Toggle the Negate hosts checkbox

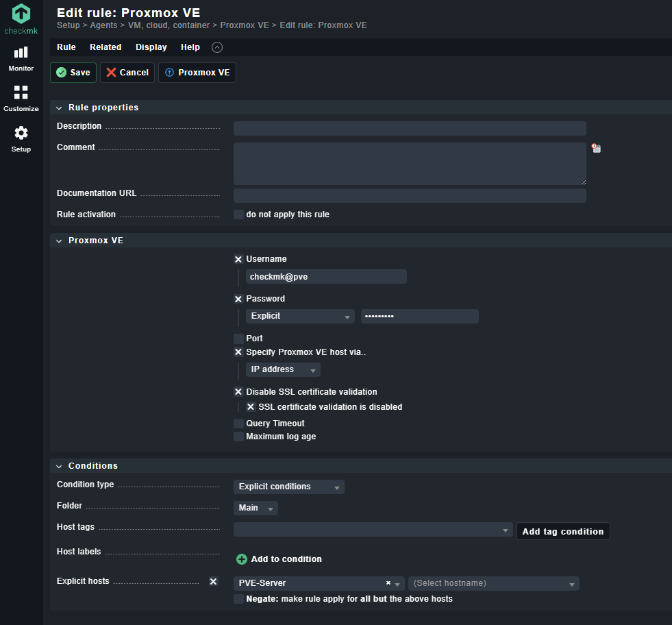(238, 599)
